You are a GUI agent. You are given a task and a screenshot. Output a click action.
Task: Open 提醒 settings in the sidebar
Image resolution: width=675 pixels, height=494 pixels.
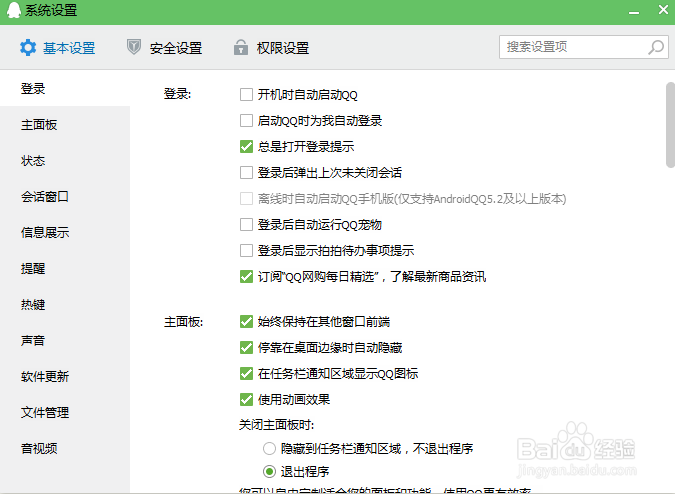tap(65, 269)
